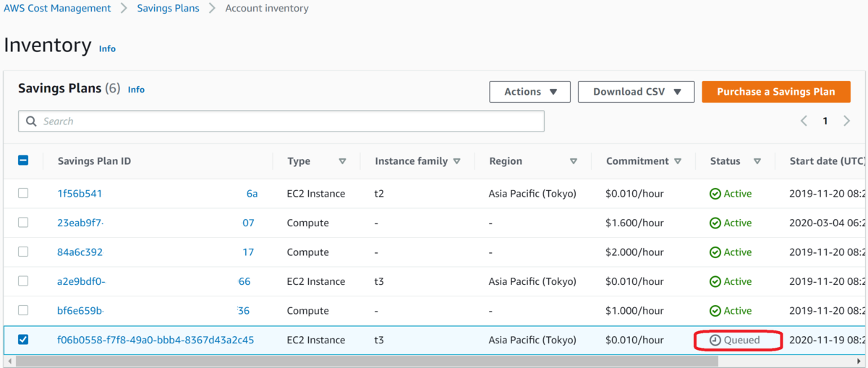Check the 1f56b541 savings plan row
This screenshot has width=868, height=368.
[23, 194]
